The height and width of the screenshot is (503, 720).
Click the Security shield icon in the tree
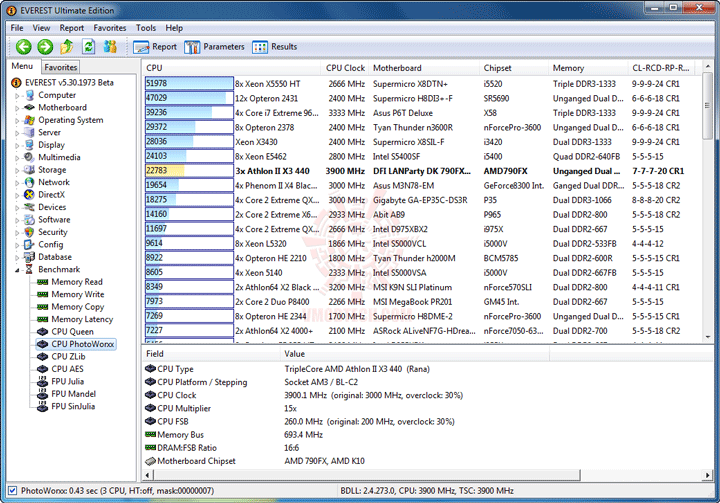29,232
